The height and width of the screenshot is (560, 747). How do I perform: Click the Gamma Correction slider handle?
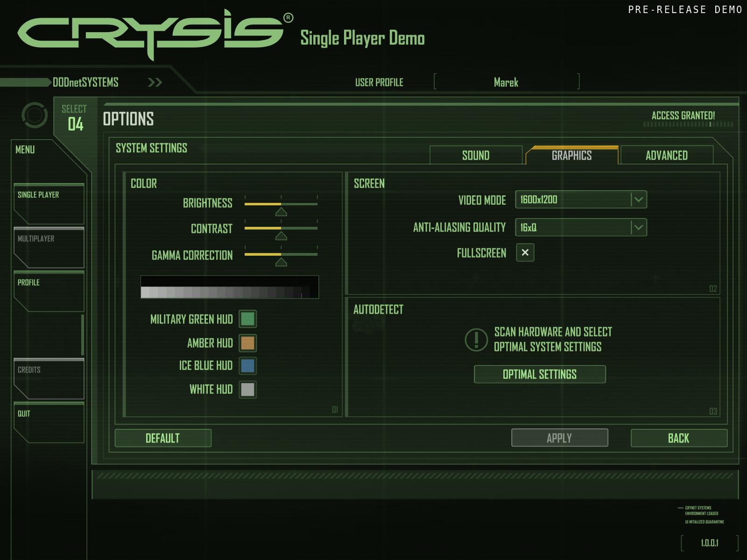(281, 262)
